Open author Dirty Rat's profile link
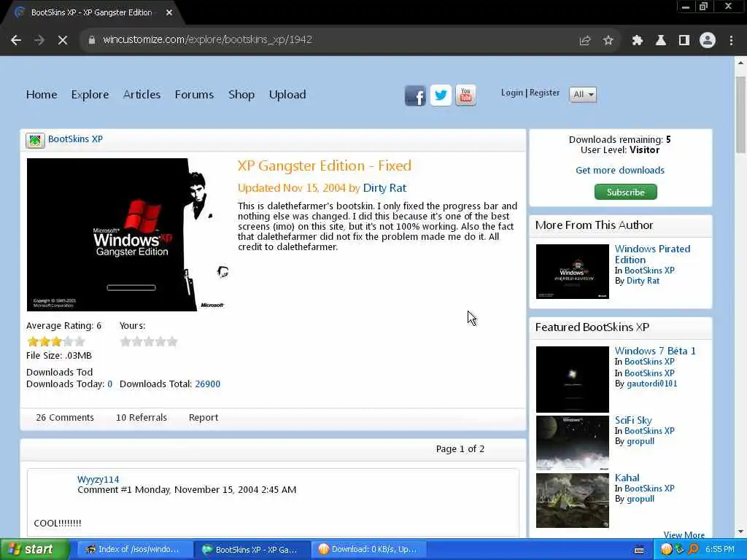The width and height of the screenshot is (747, 560). 384,188
